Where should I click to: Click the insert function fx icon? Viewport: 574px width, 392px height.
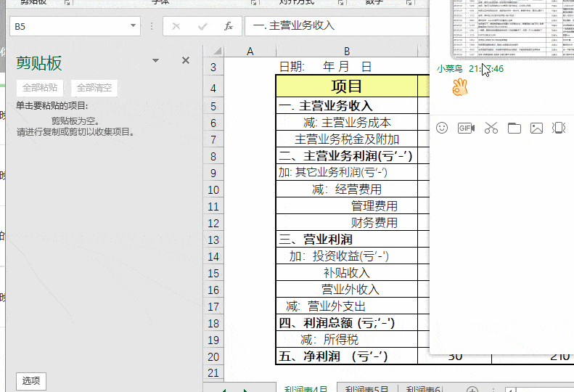point(229,26)
